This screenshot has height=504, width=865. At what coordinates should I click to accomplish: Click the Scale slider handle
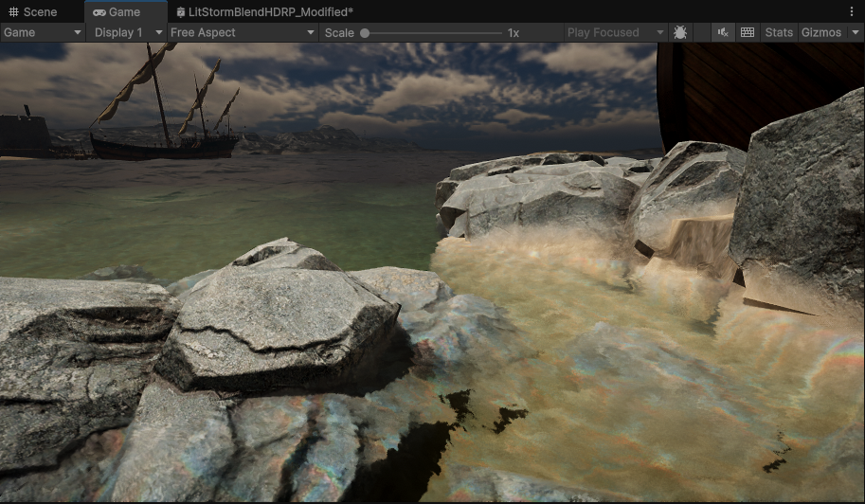point(365,33)
